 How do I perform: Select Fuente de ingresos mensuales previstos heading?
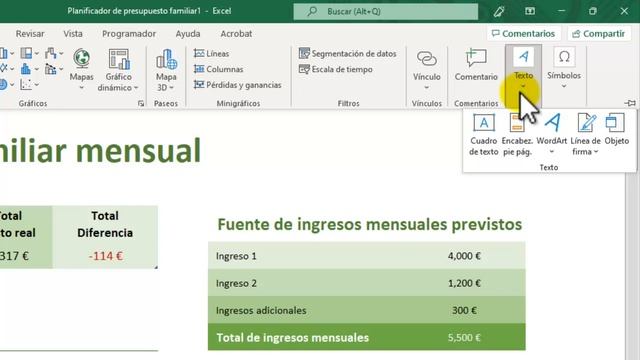click(370, 224)
